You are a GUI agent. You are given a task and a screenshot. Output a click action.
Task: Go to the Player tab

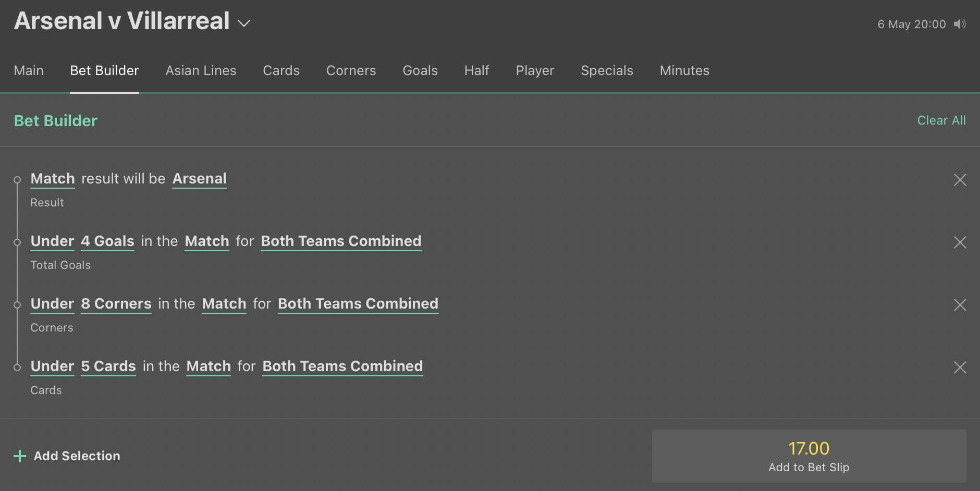coord(535,70)
